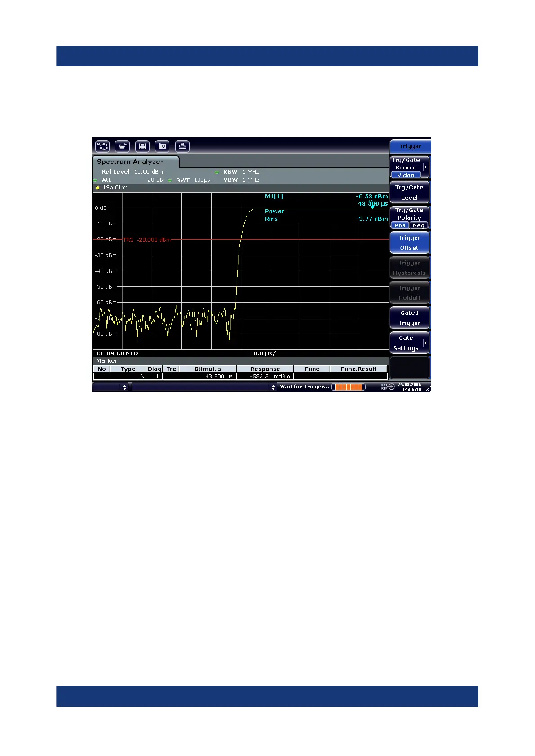Save settings with the floppy disk icon

(x=142, y=146)
